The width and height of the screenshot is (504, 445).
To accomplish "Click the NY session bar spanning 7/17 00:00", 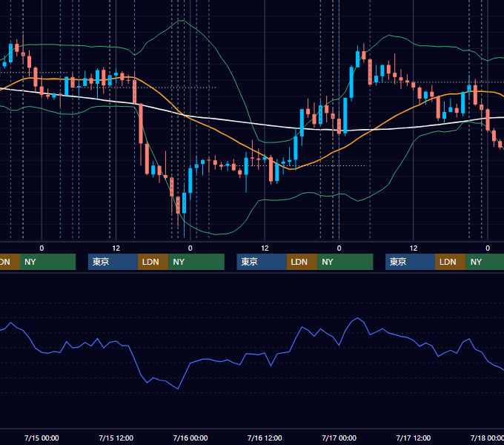I will click(345, 262).
